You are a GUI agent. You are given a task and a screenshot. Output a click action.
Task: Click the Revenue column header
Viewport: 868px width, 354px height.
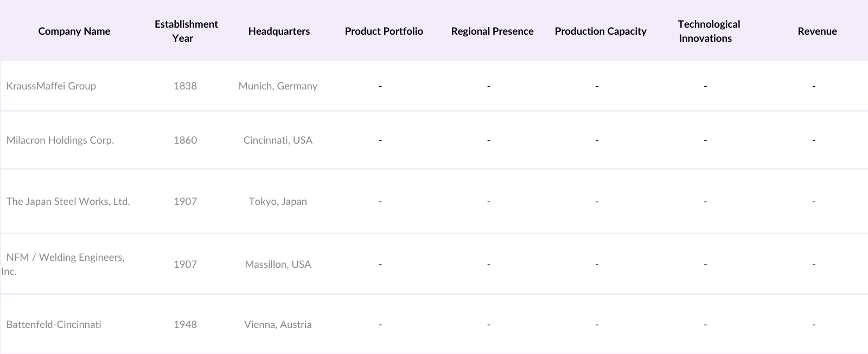(817, 31)
